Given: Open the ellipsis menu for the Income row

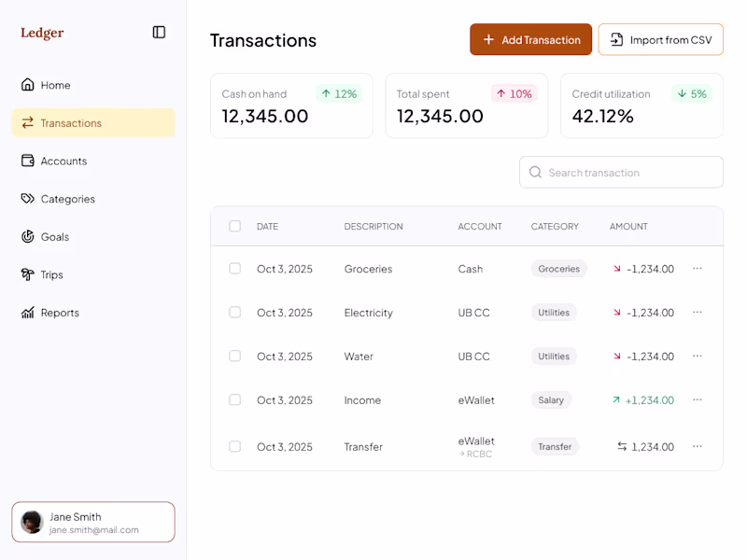Looking at the screenshot, I should pyautogui.click(x=697, y=399).
